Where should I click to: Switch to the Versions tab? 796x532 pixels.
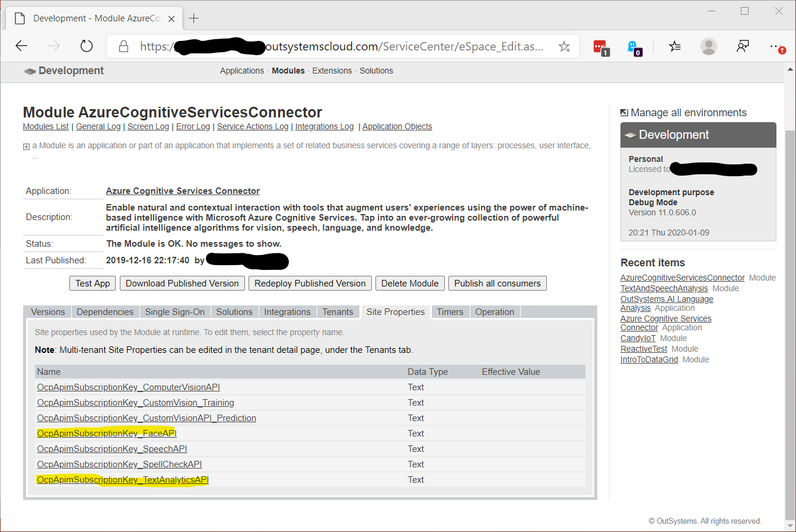click(x=48, y=312)
